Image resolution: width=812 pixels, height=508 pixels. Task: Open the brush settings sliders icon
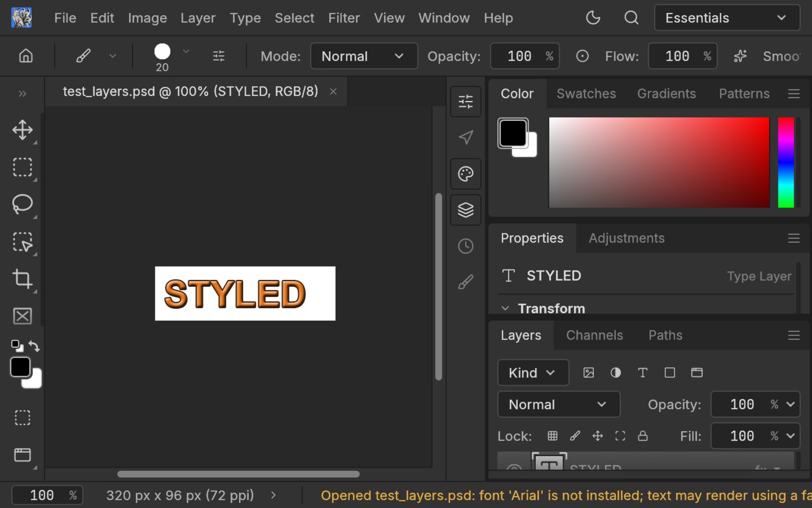pyautogui.click(x=219, y=56)
